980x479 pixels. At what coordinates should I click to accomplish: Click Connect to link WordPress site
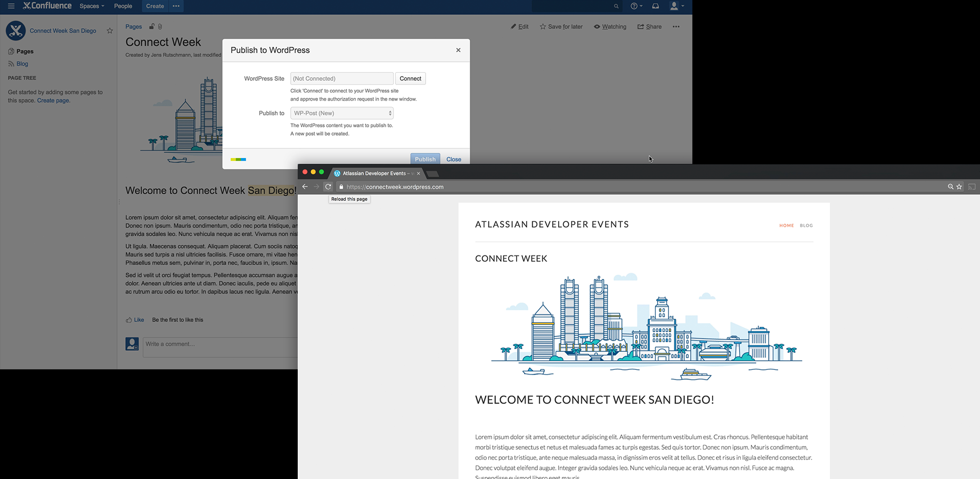411,79
